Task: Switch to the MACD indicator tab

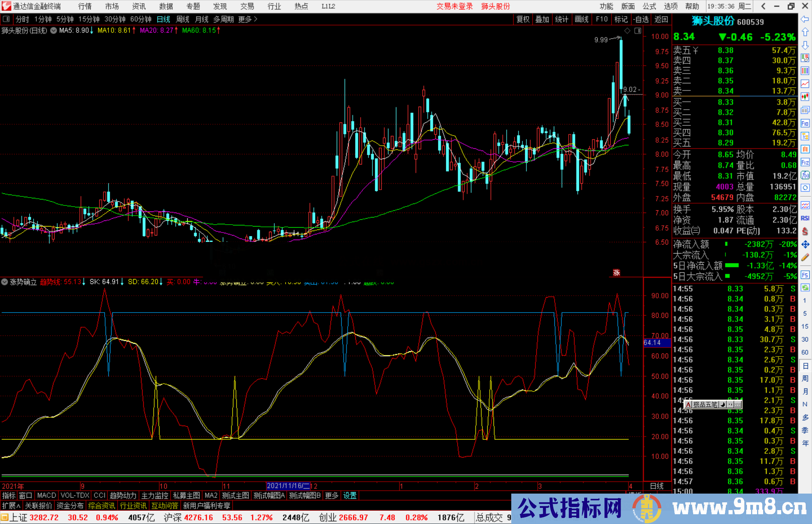Action: (x=46, y=495)
